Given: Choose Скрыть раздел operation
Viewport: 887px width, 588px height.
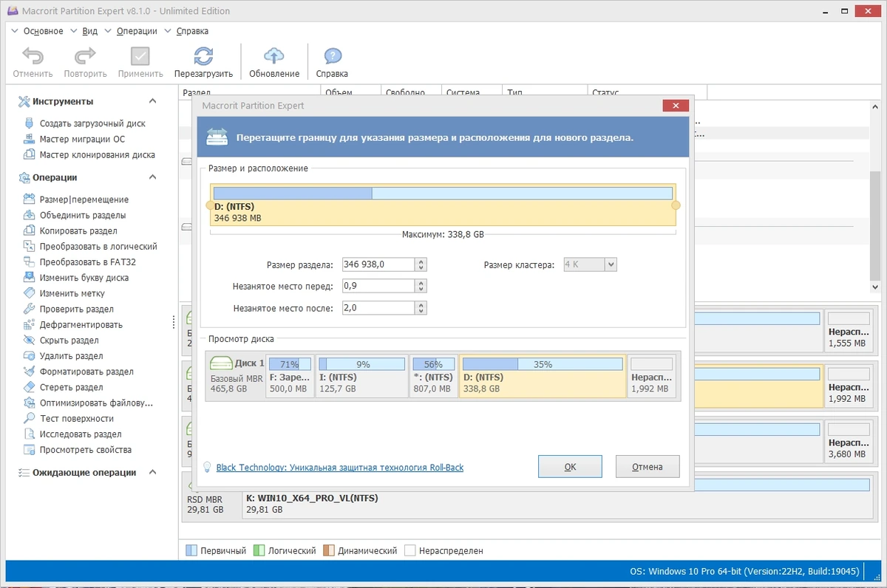Looking at the screenshot, I should tap(69, 341).
